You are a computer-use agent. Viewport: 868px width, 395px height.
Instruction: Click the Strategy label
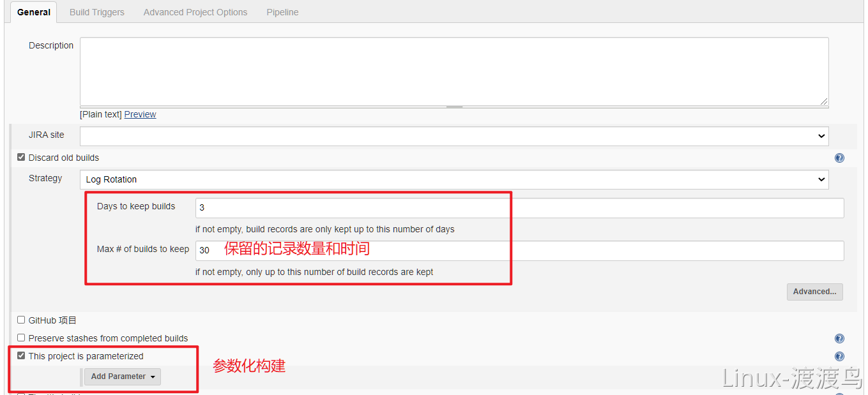[x=45, y=178]
